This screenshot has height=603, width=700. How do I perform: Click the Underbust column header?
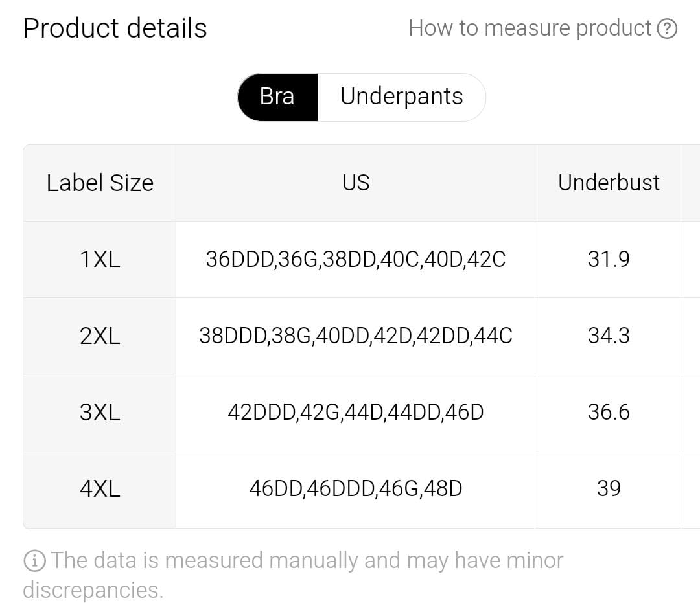(609, 183)
